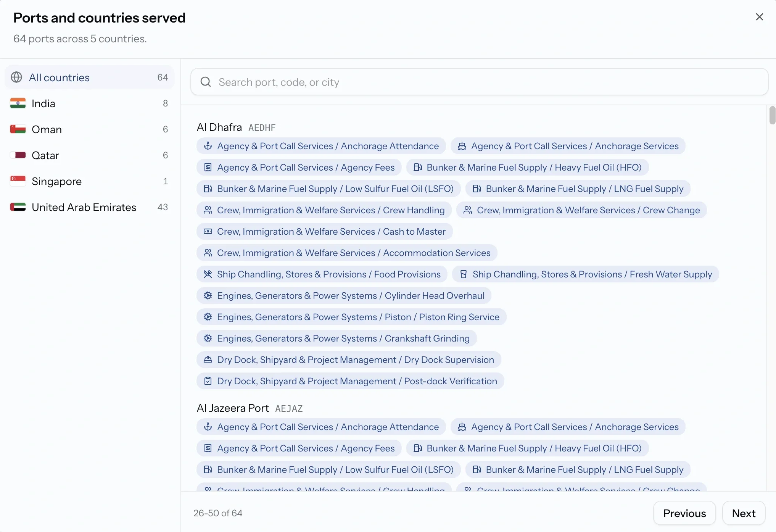Viewport: 776px width, 532px height.
Task: Go to the Next page of ports
Action: (744, 513)
